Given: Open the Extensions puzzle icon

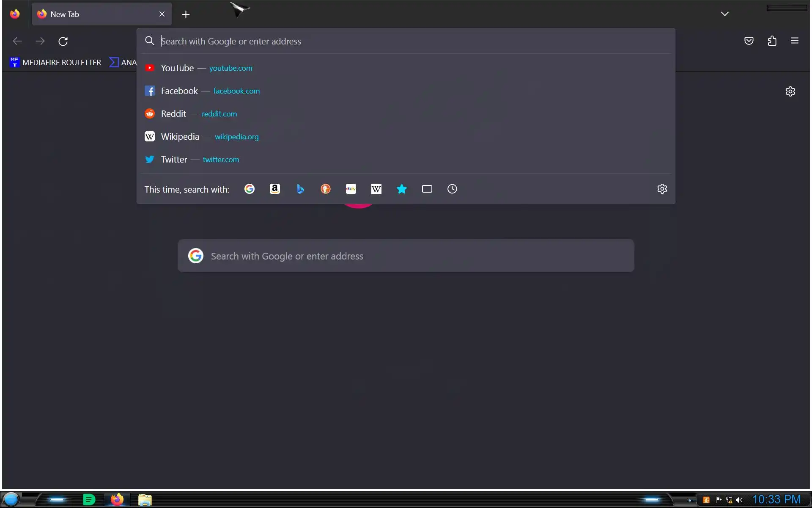Looking at the screenshot, I should click(x=772, y=41).
